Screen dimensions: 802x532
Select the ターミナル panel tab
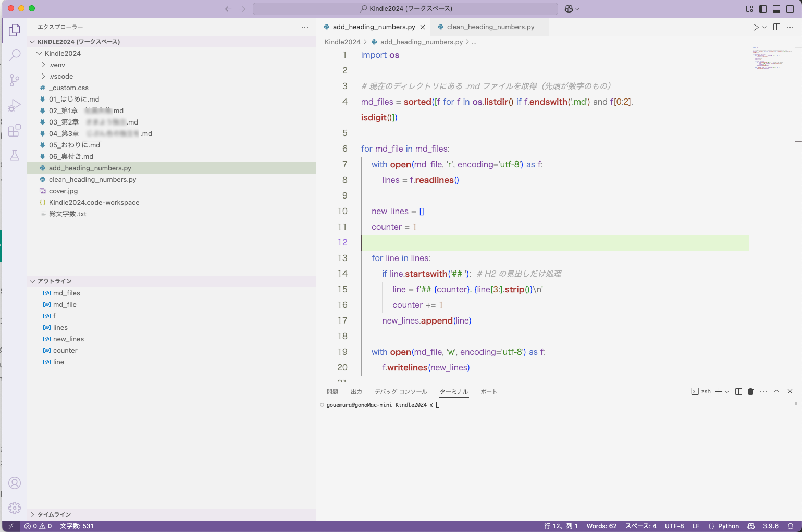coord(454,392)
